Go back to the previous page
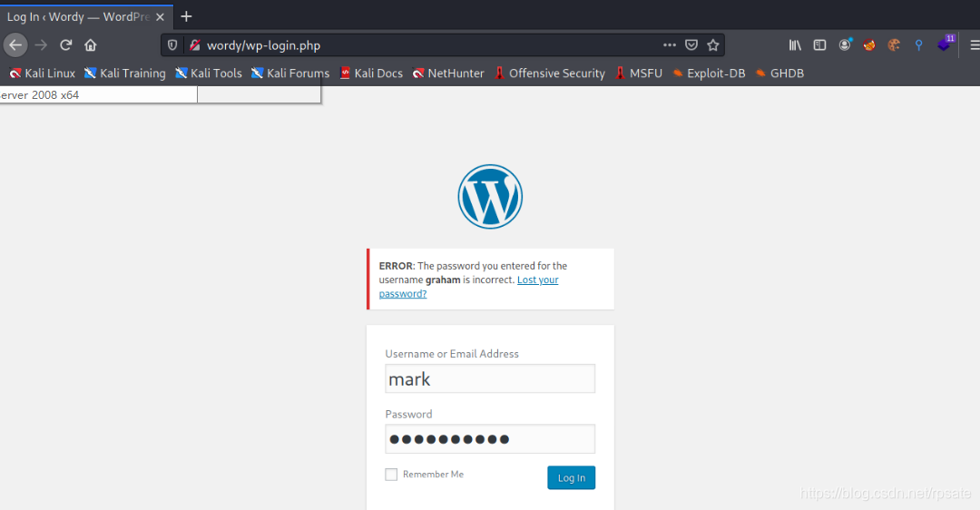 (15, 45)
